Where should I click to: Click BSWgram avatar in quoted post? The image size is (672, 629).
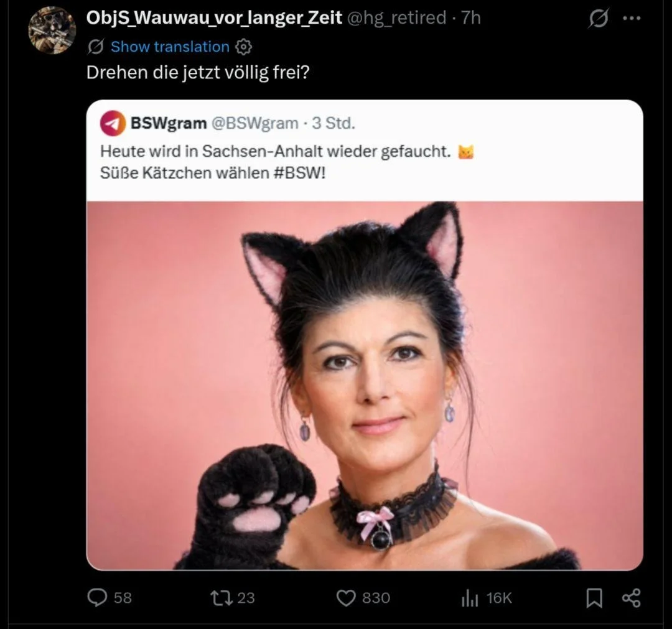pyautogui.click(x=113, y=123)
